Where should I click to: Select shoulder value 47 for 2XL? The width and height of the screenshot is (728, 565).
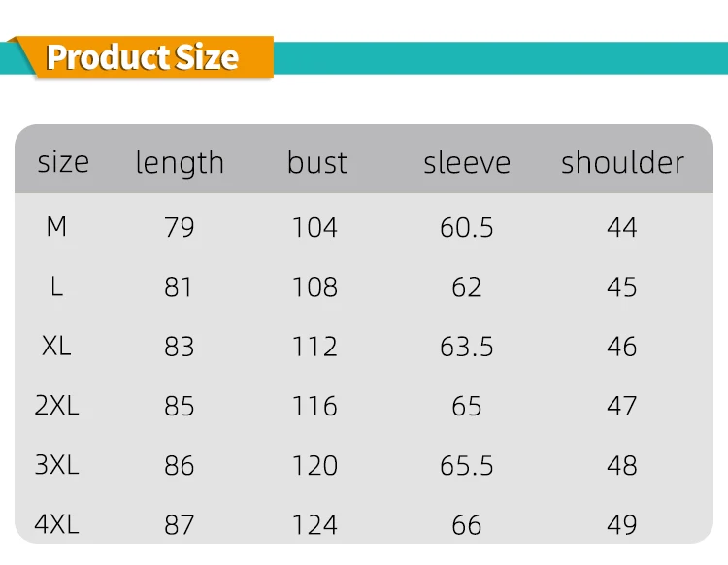coord(622,406)
